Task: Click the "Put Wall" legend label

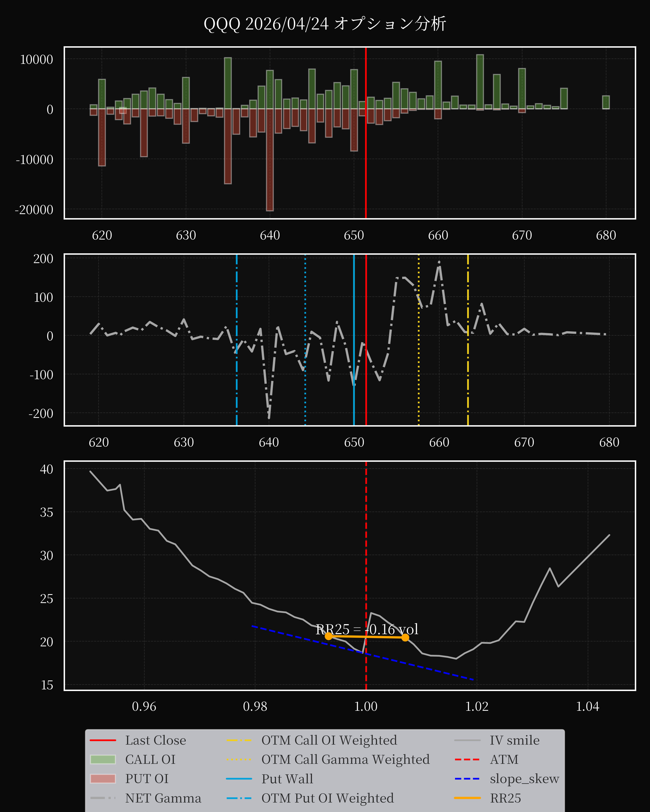Action: coord(287,779)
